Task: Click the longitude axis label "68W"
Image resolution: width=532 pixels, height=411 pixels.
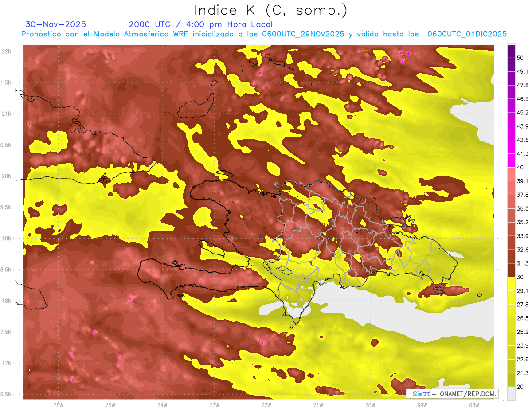Action: click(x=474, y=405)
